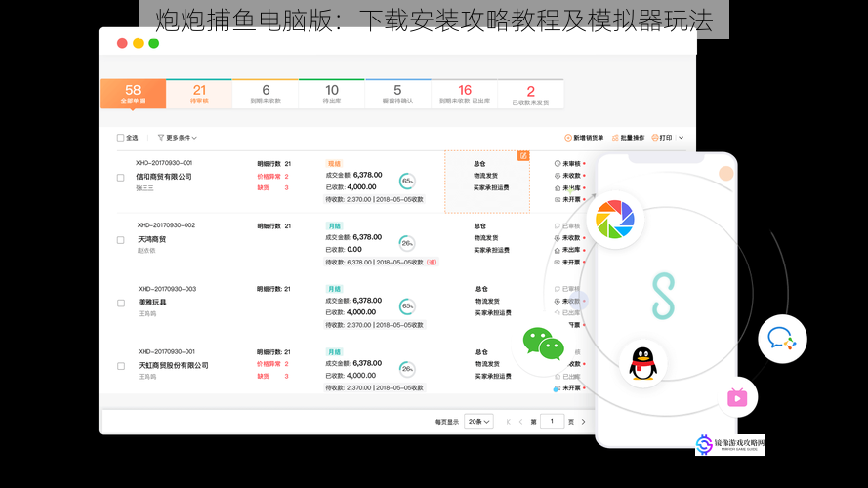Click the 月结 tag on the 天鸿商贸 order

click(334, 226)
